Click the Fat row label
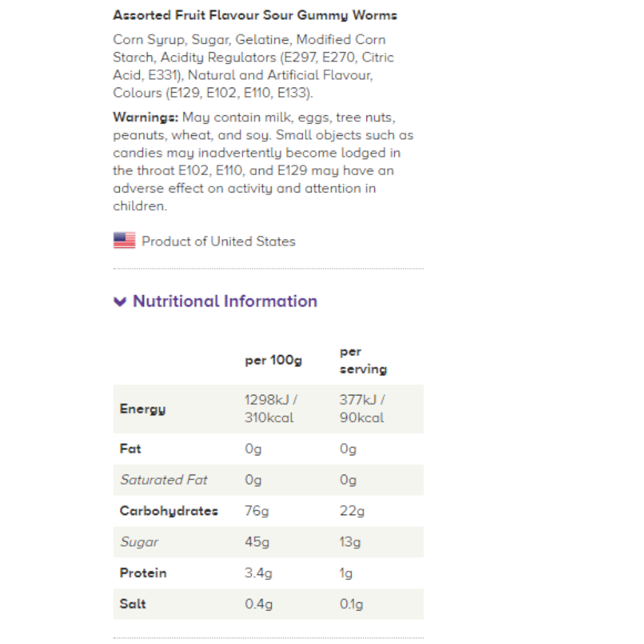Image resolution: width=644 pixels, height=644 pixels. click(130, 449)
